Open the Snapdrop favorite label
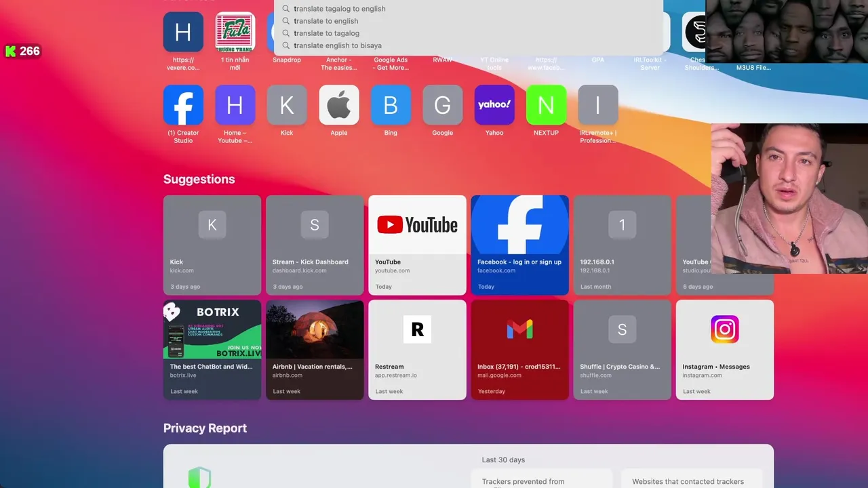The width and height of the screenshot is (868, 488). [x=287, y=60]
